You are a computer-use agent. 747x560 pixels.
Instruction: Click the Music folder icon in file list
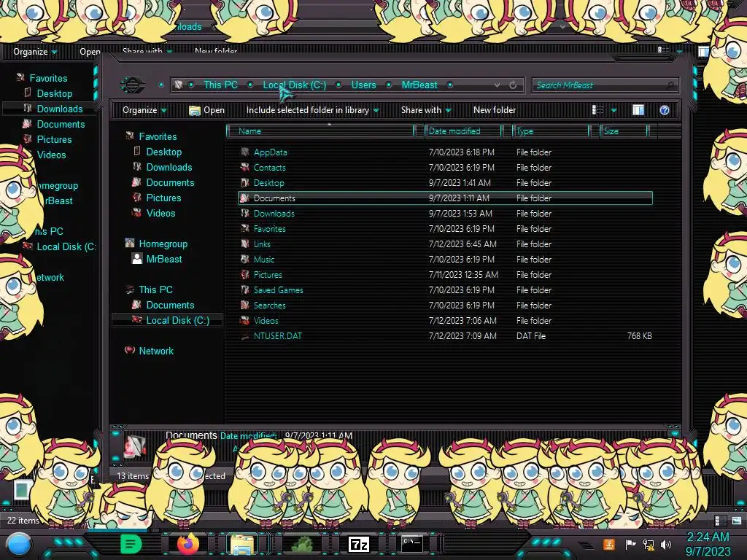[245, 260]
